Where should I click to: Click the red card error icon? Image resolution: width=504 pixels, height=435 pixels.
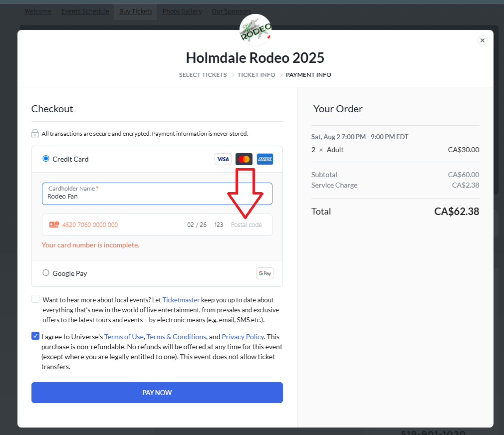point(54,224)
